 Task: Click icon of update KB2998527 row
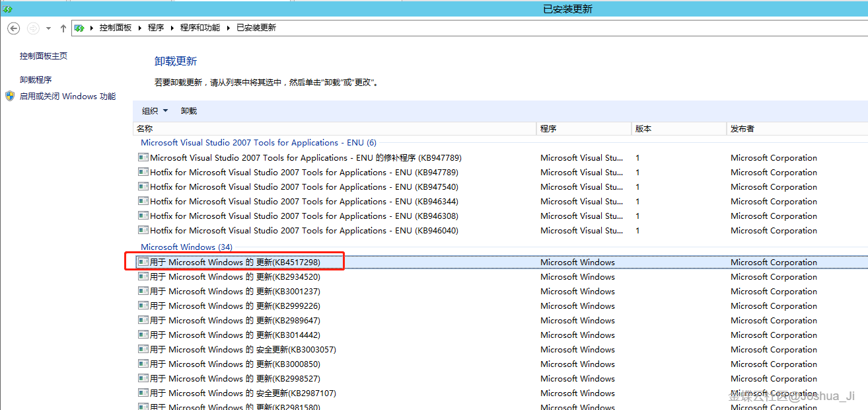pyautogui.click(x=143, y=379)
